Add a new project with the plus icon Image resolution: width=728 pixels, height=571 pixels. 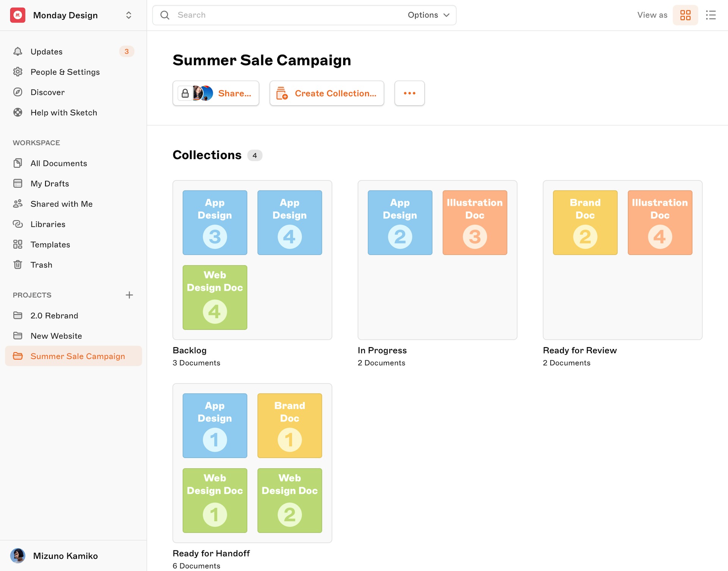[129, 295]
